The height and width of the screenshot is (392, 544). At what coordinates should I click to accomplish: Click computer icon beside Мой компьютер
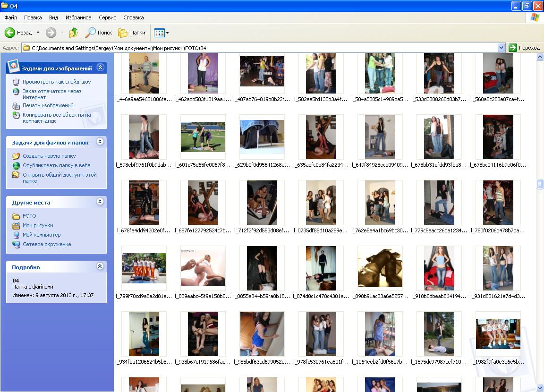(16, 235)
